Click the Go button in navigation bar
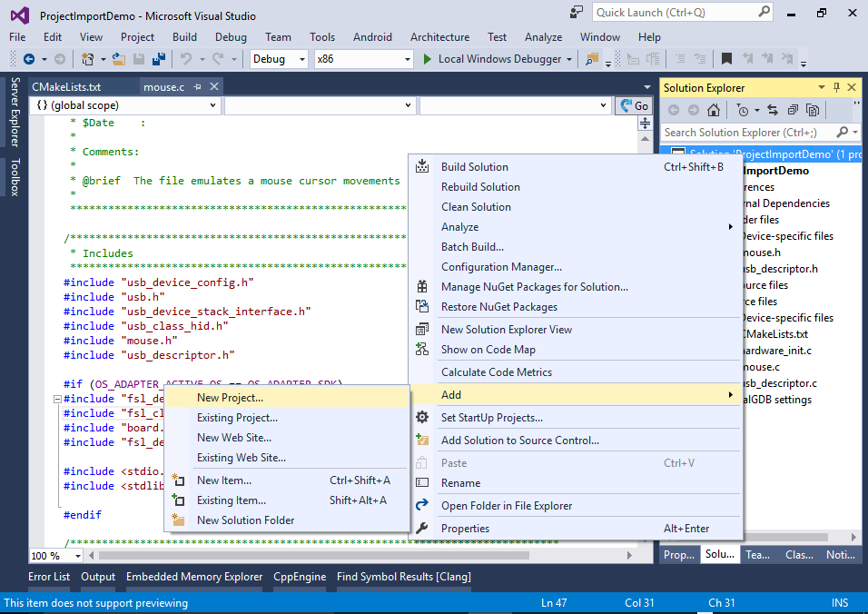The height and width of the screenshot is (614, 868). [x=635, y=105]
